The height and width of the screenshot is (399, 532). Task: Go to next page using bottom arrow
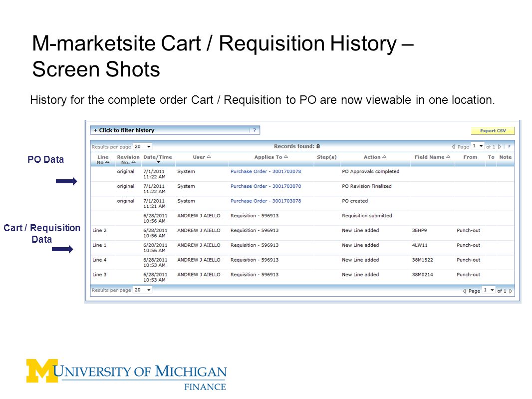point(511,291)
